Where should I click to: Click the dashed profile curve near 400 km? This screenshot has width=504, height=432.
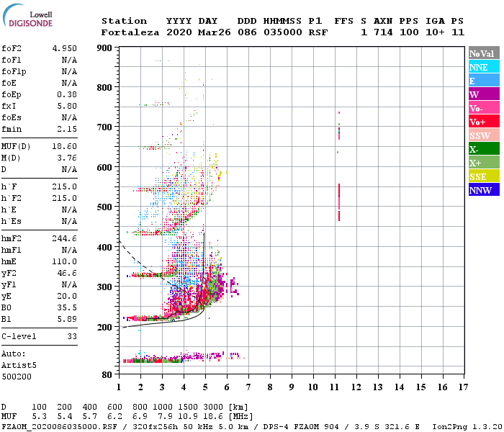129,252
